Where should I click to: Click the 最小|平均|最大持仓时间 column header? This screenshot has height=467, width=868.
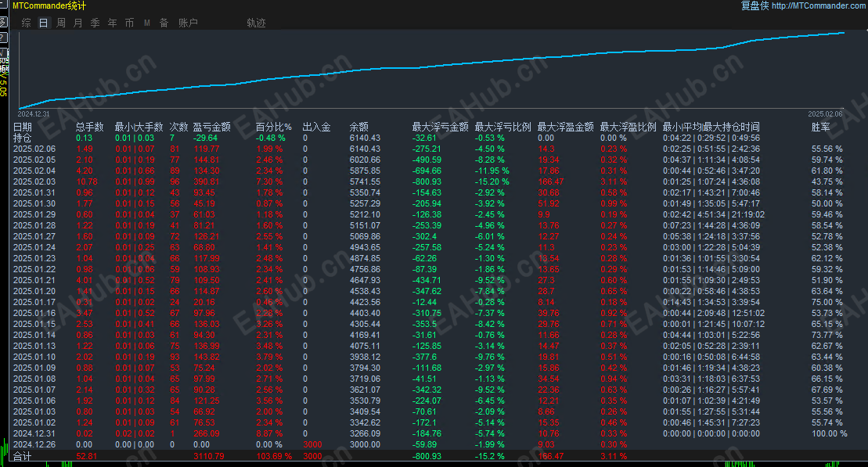[711, 127]
